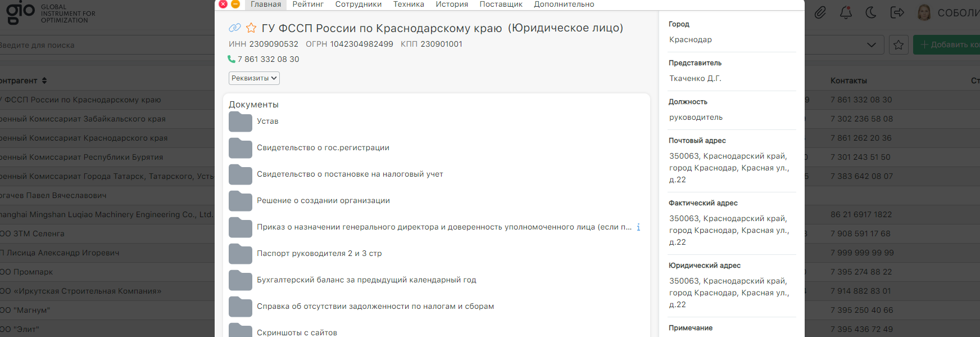The width and height of the screenshot is (980, 337).
Task: Click contact 86 21 6917 1822 in list
Action: [x=861, y=214]
